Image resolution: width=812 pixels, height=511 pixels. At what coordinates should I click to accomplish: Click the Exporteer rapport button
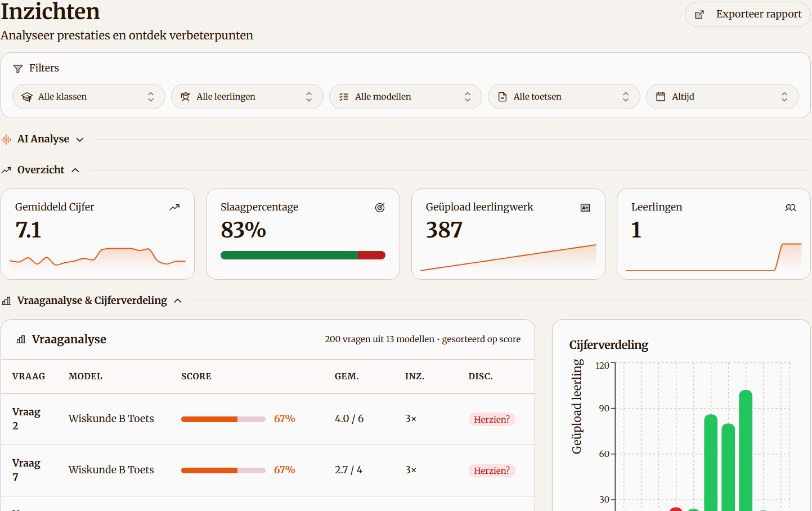747,14
